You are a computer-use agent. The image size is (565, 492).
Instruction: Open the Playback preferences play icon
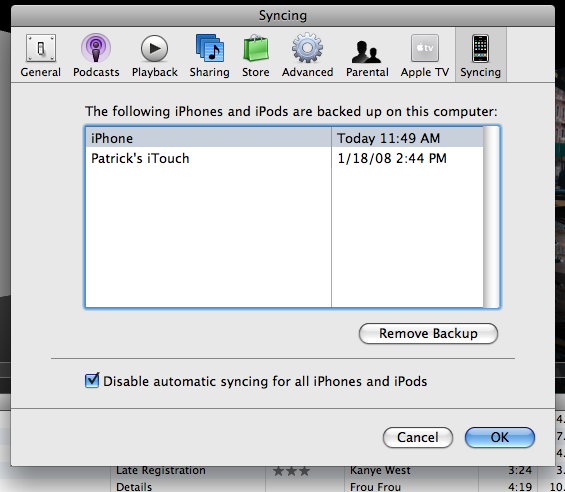pos(154,48)
